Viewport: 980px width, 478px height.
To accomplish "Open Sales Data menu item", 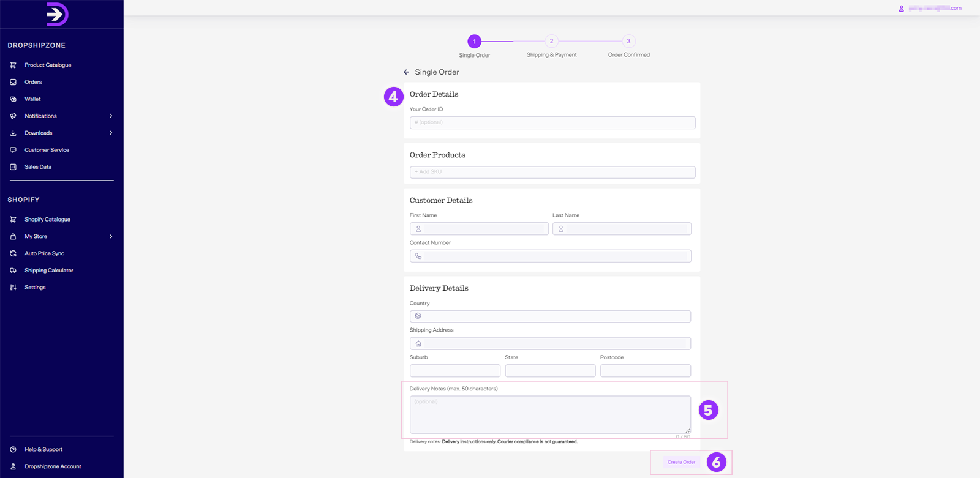I will click(x=38, y=167).
